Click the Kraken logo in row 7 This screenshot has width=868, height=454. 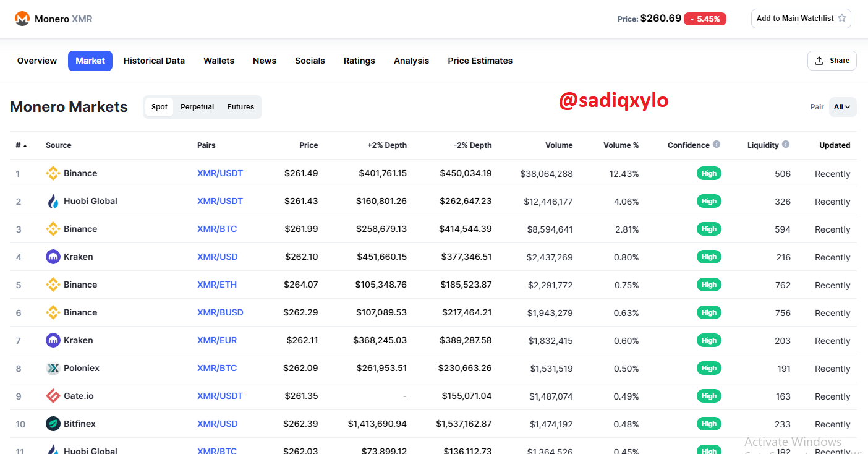coord(53,340)
